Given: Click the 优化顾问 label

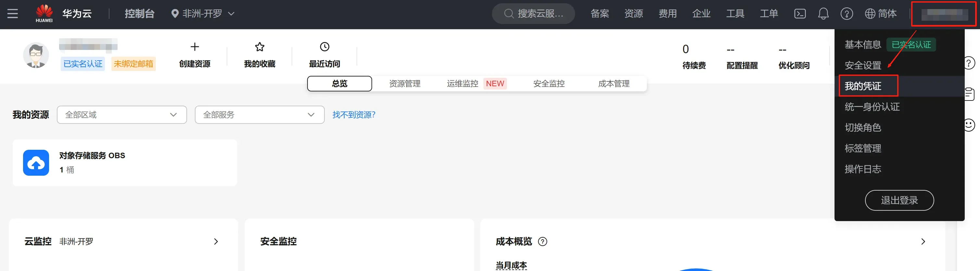Looking at the screenshot, I should 794,65.
